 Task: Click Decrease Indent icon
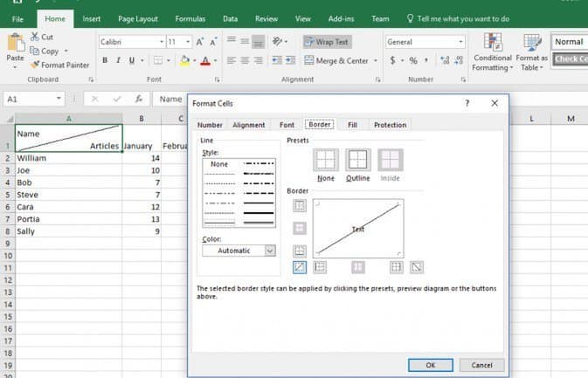tap(277, 60)
